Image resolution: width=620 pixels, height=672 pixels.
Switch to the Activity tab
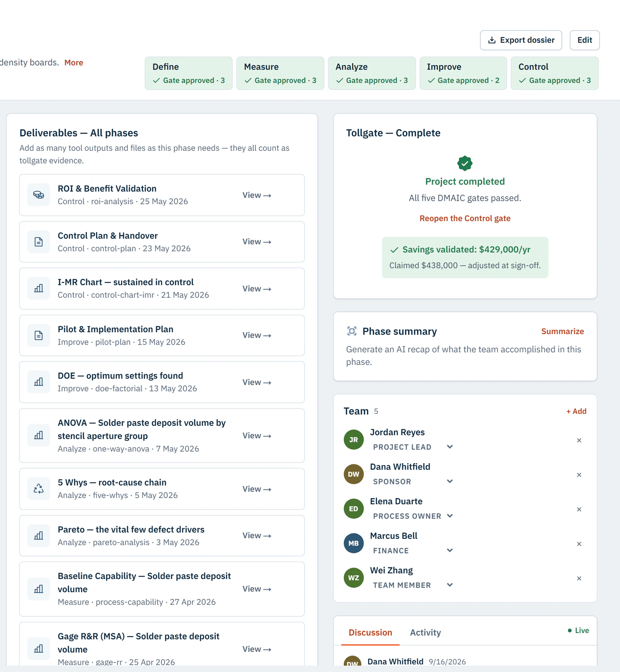pos(425,632)
